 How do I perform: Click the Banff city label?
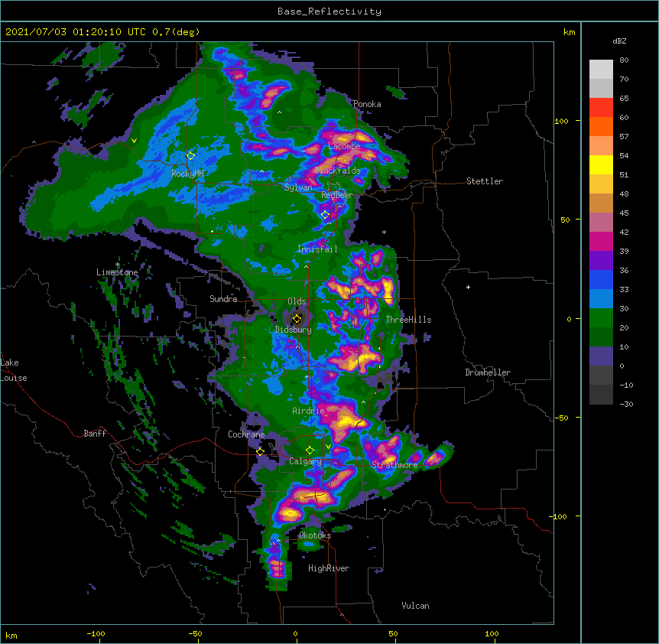(x=95, y=434)
